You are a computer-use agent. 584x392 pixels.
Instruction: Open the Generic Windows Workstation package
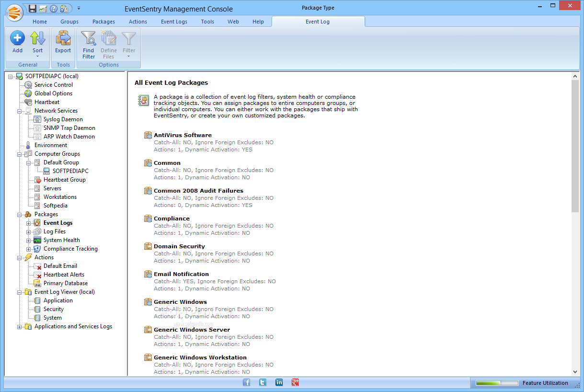point(200,357)
